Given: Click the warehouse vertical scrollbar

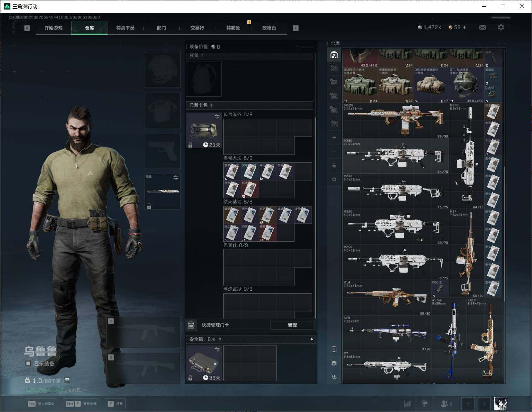Looking at the screenshot, I should [x=504, y=233].
